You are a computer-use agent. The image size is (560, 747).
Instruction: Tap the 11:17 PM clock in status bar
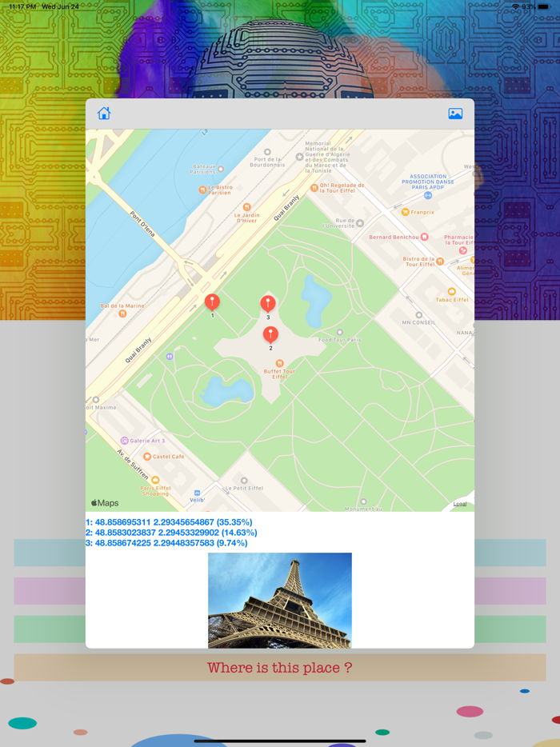point(22,6)
